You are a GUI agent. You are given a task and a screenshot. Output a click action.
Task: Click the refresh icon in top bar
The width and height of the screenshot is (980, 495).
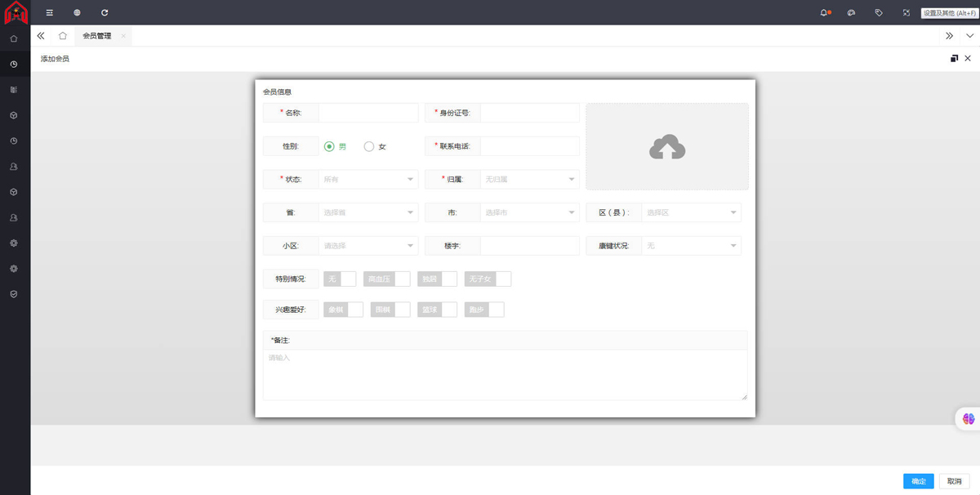pos(105,13)
